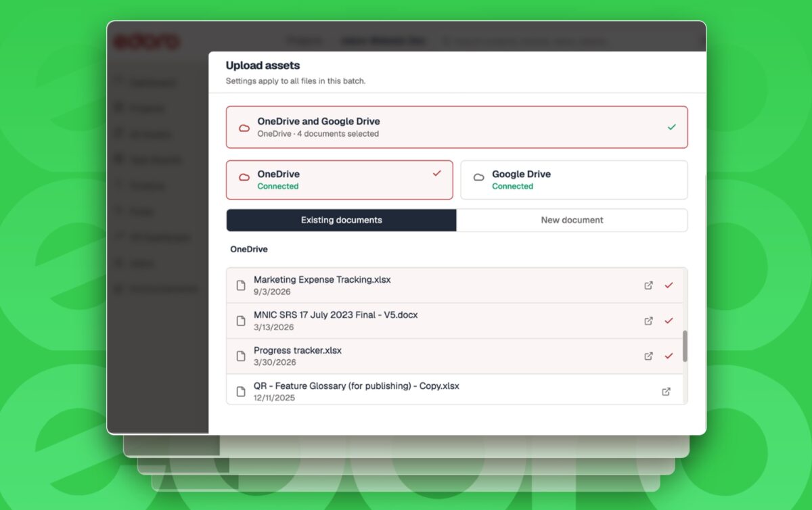This screenshot has height=510, width=812.
Task: Open QR Feature Glossary external link icon
Action: tap(666, 392)
